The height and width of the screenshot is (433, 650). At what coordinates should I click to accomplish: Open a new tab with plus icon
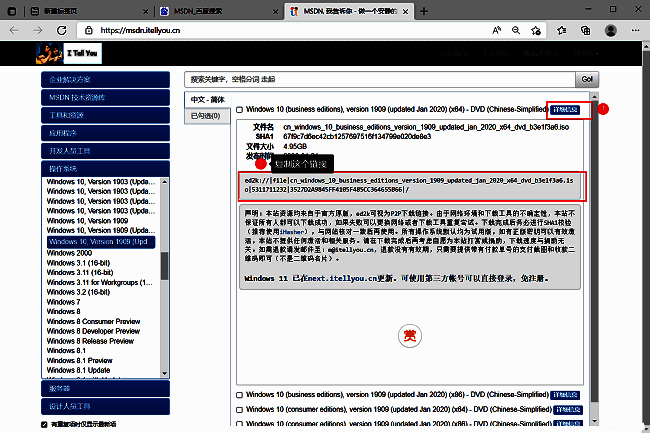(x=424, y=11)
